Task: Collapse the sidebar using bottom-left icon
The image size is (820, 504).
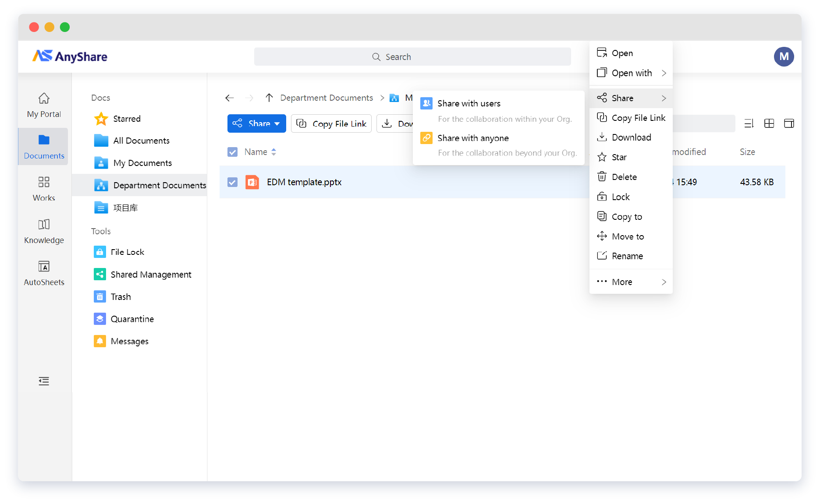Action: point(43,381)
